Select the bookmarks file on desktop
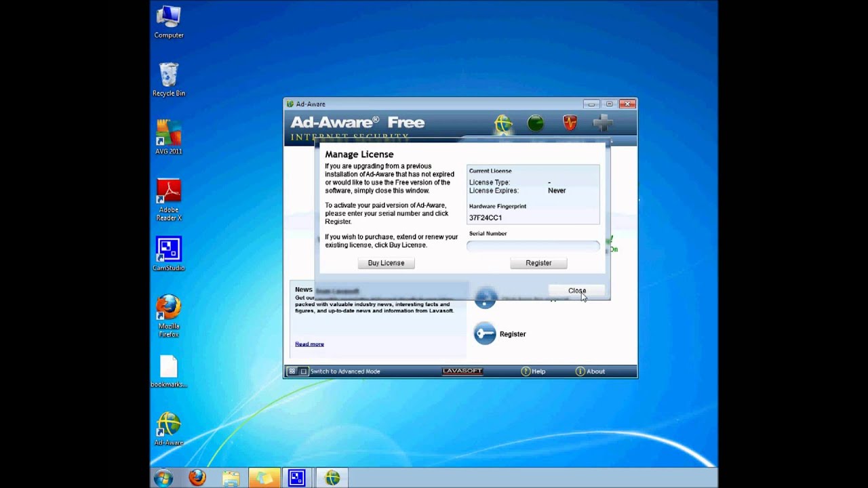Screen dimensions: 868x488 coord(169,371)
